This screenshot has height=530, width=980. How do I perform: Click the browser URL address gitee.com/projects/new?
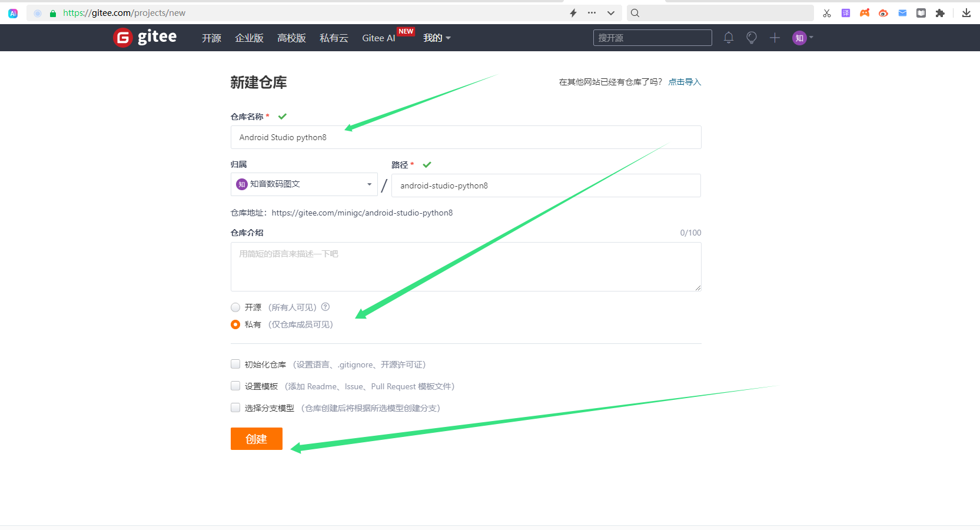pyautogui.click(x=124, y=13)
